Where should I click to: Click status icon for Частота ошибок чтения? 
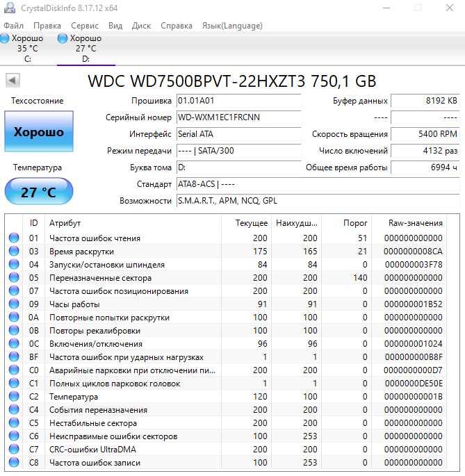coord(14,238)
